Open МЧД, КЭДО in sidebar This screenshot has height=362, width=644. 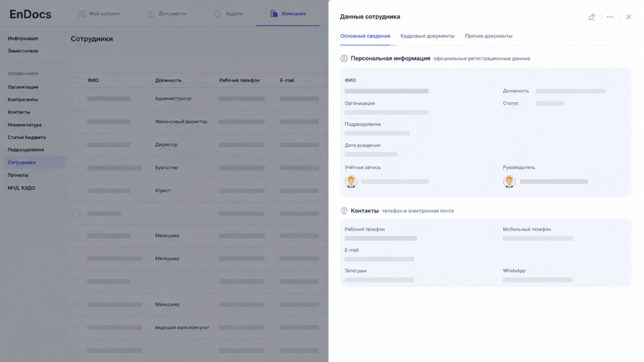(x=21, y=188)
